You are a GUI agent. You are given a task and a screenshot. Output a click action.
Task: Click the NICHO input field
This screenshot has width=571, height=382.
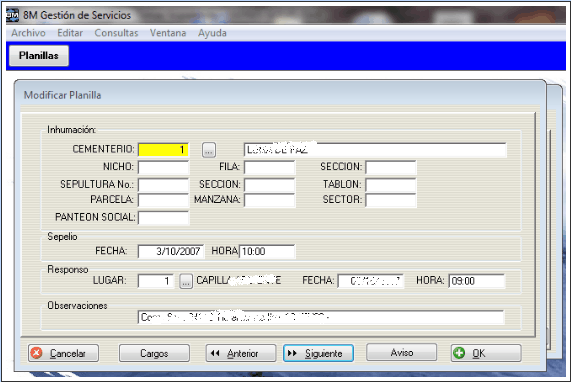point(163,168)
